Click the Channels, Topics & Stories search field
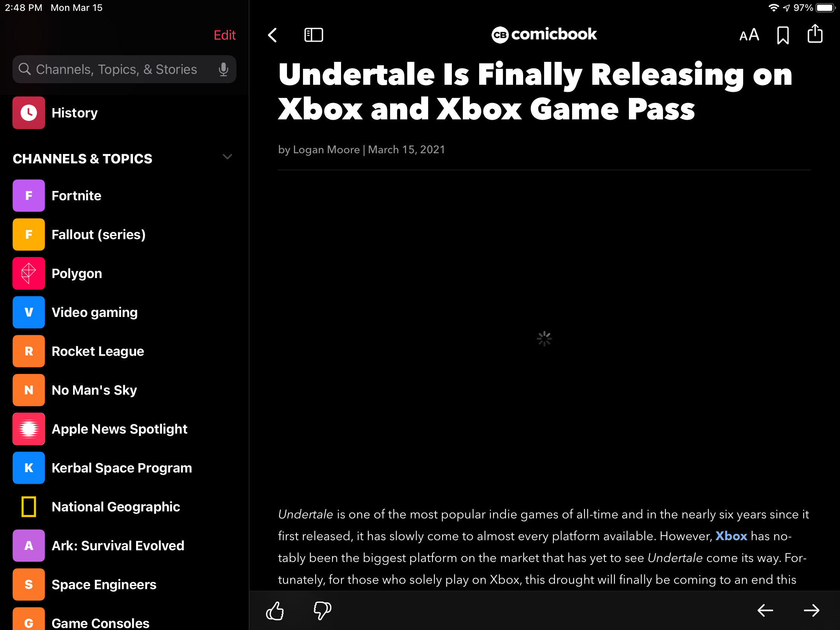Viewport: 840px width, 630px height. [125, 69]
